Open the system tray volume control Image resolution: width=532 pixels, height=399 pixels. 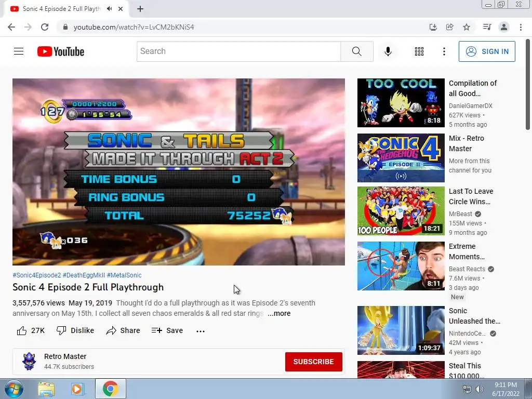(x=479, y=389)
